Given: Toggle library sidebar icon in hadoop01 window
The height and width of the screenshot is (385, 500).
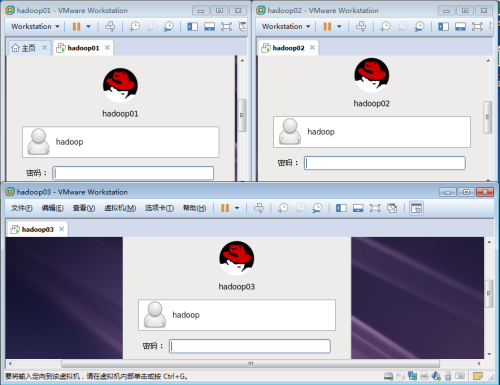Looking at the screenshot, I should tap(193, 26).
